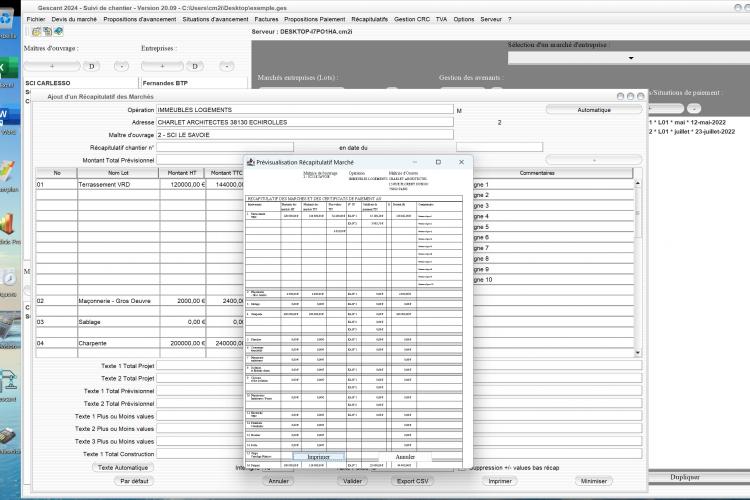Click the Texte 1 Plus ou Moins values field
The width and height of the screenshot is (750, 500).
(398, 416)
